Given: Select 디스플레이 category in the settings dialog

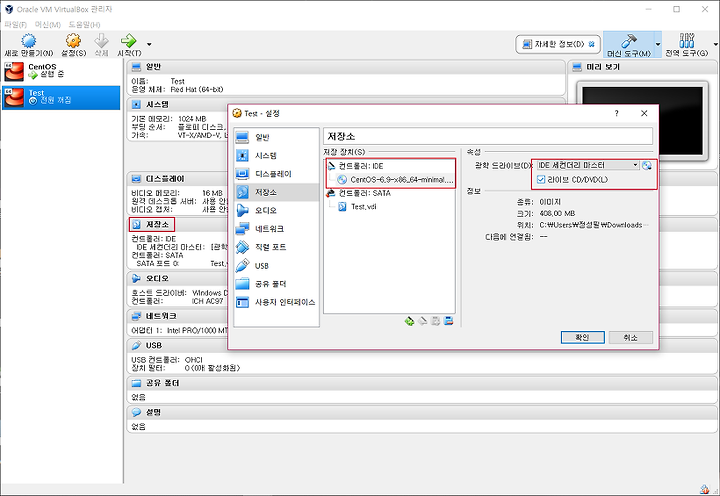Looking at the screenshot, I should click(x=276, y=174).
